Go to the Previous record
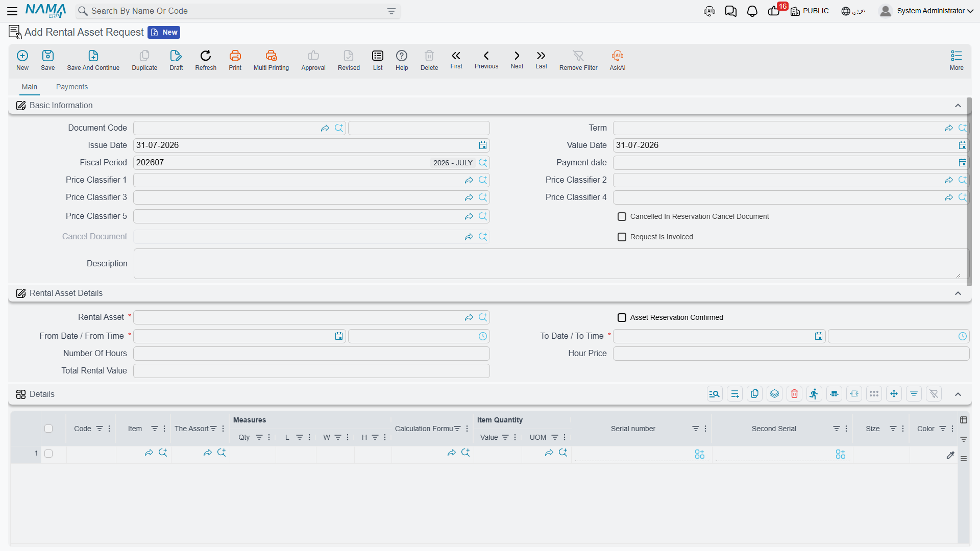 tap(486, 60)
